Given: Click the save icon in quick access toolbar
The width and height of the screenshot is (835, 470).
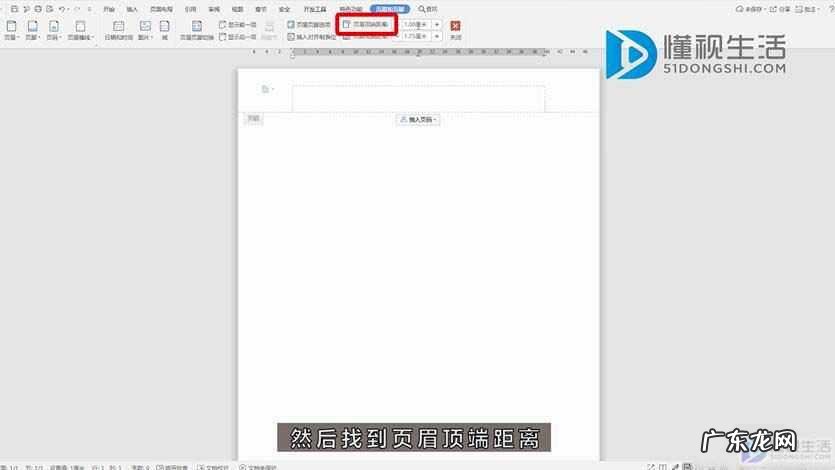Looking at the screenshot, I should coord(14,9).
